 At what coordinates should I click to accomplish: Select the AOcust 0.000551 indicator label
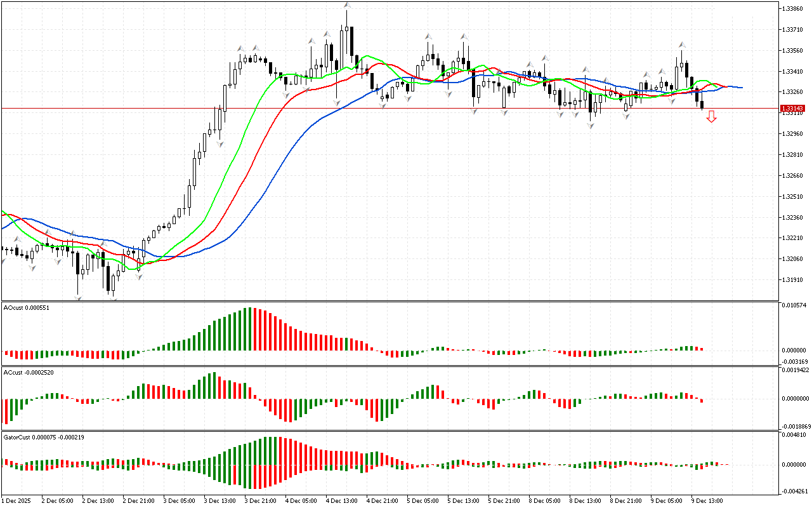26,308
